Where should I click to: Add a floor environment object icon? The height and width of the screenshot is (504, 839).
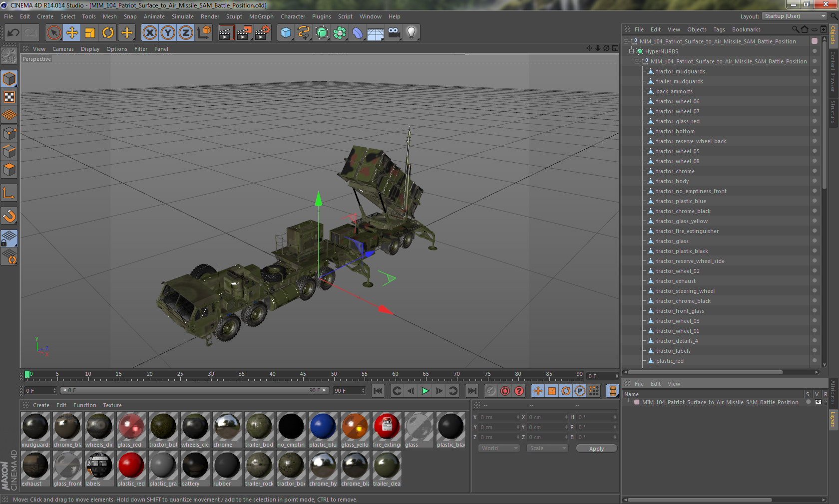[x=376, y=33]
